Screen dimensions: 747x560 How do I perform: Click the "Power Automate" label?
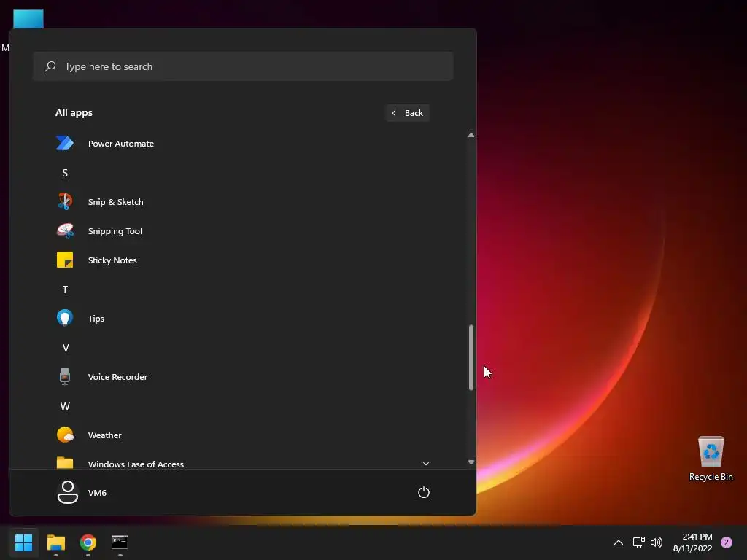[x=121, y=144]
